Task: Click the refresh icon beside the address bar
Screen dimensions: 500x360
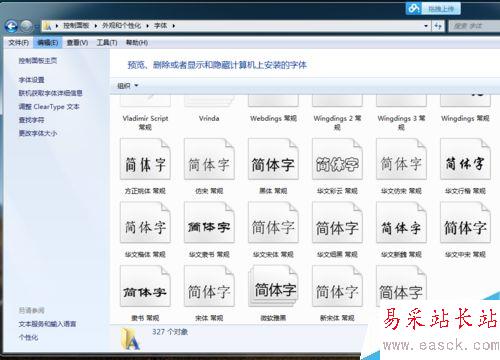Action: (x=438, y=26)
